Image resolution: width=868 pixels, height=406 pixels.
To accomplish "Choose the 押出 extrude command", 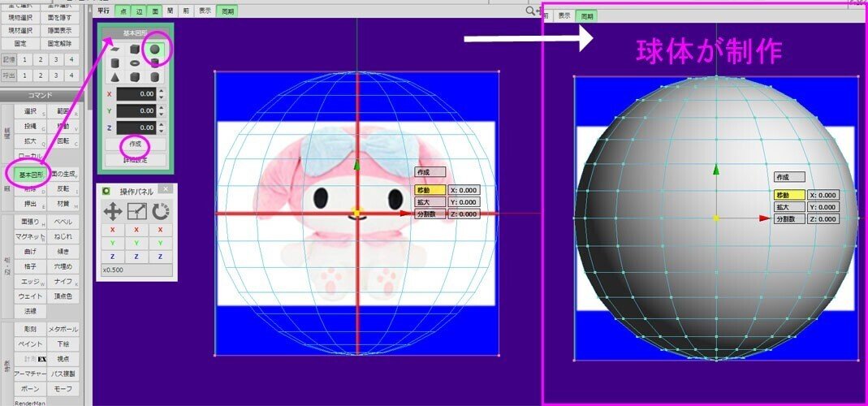I will pyautogui.click(x=30, y=204).
